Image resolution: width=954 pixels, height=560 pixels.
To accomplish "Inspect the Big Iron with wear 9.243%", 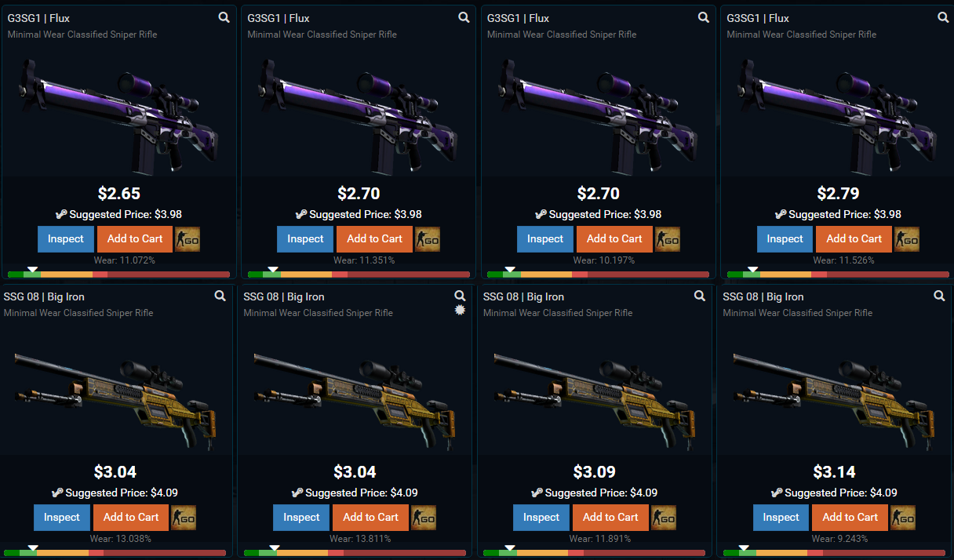I will click(781, 518).
